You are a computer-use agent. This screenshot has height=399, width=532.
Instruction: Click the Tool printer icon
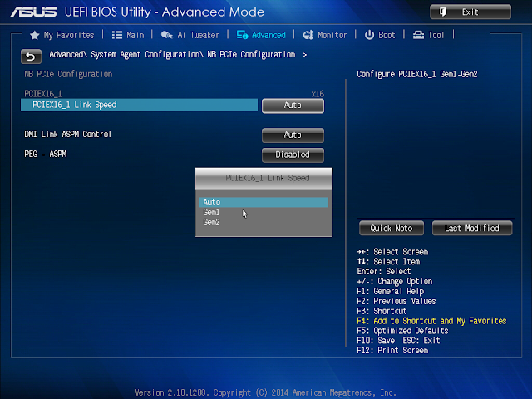pos(418,35)
